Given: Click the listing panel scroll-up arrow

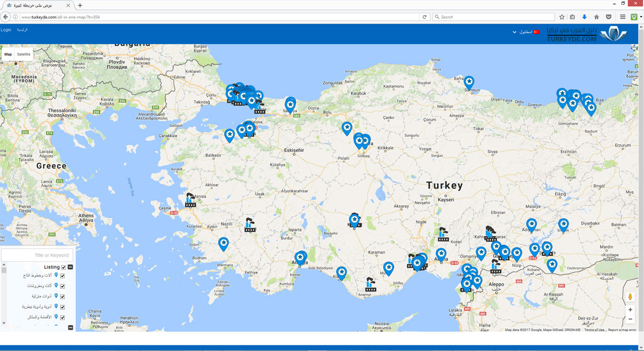Looking at the screenshot, I should 4,265.
